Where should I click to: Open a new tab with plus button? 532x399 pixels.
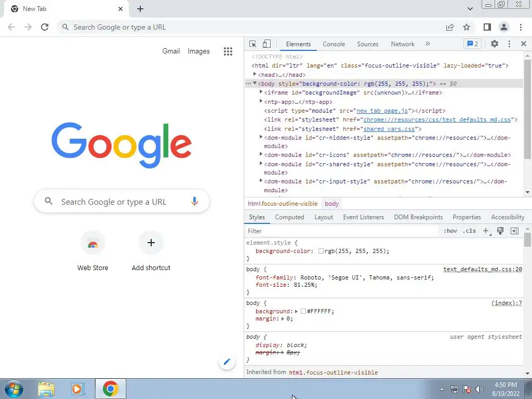pos(140,9)
